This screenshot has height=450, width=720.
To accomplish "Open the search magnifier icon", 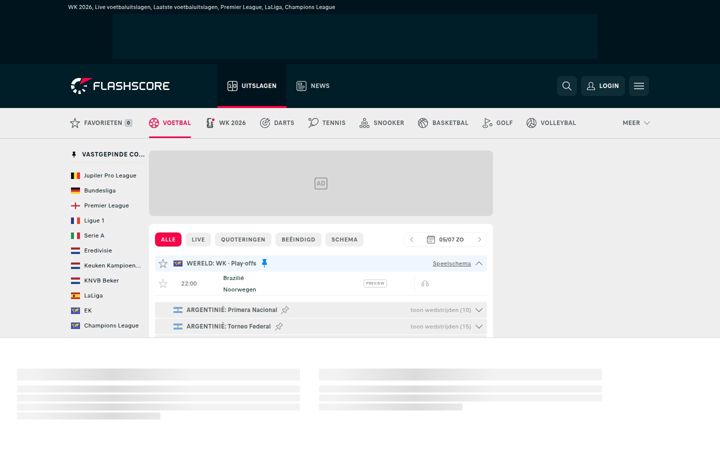I will click(x=567, y=86).
